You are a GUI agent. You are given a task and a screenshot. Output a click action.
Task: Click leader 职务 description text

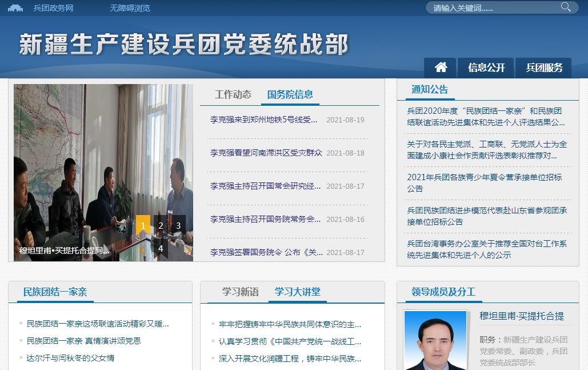coord(523,351)
